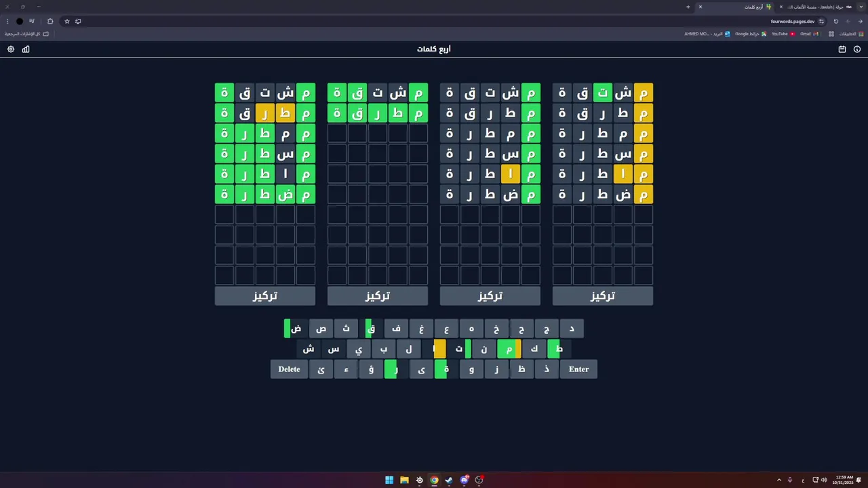Click the ك key on keyboard
Screen dimensions: 868x488
pyautogui.click(x=534, y=349)
